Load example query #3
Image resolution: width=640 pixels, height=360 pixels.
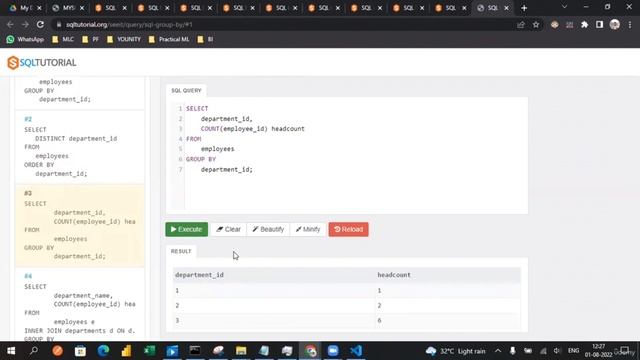(80, 225)
